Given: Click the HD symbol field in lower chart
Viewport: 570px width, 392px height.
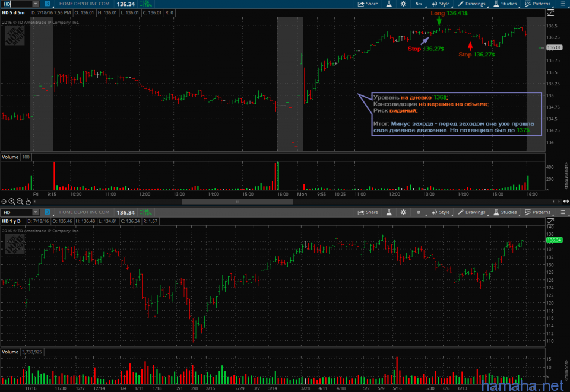Looking at the screenshot, I should click(17, 212).
